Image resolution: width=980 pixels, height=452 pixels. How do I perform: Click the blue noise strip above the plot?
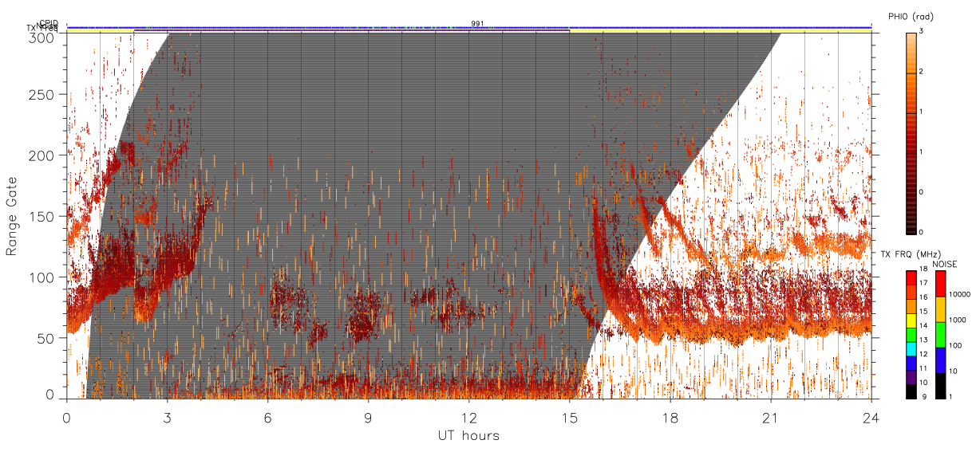coord(469,27)
